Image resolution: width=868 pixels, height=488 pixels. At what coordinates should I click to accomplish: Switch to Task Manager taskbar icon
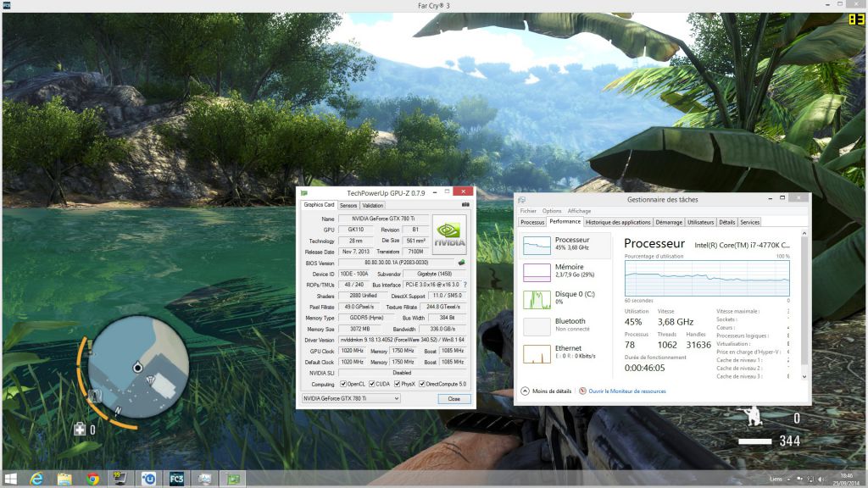coord(205,480)
